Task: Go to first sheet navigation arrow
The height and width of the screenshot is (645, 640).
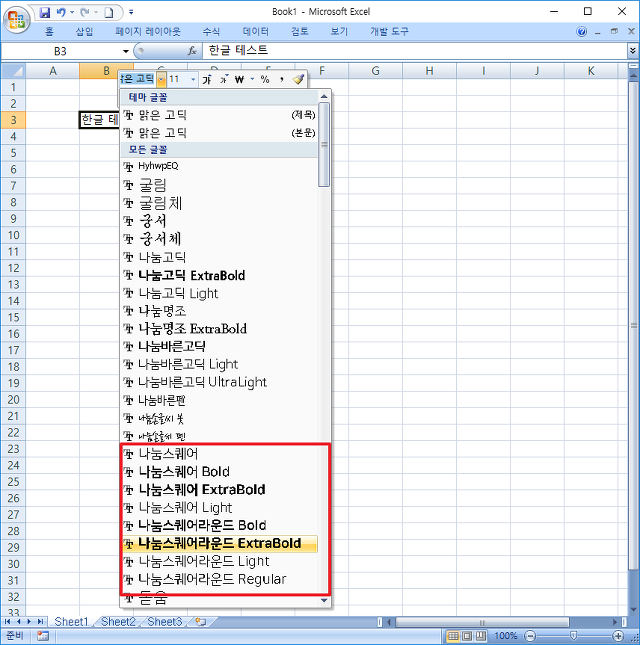Action: click(7, 621)
